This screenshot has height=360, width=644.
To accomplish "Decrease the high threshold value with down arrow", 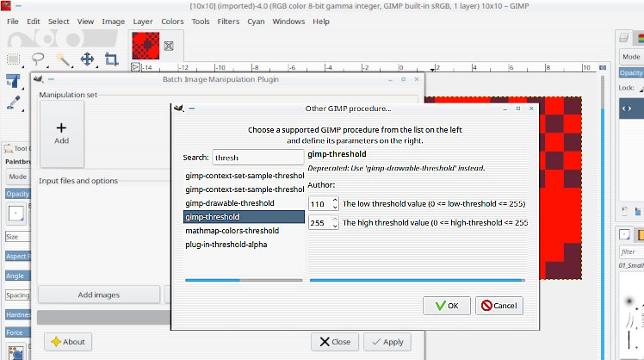I will [335, 227].
